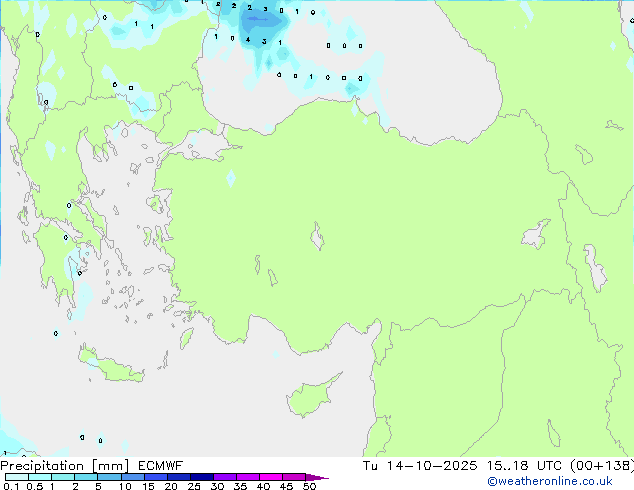Image resolution: width=634 pixels, height=490 pixels.
Task: Click the 45–50 mm legend swatch
Action: 294,477
